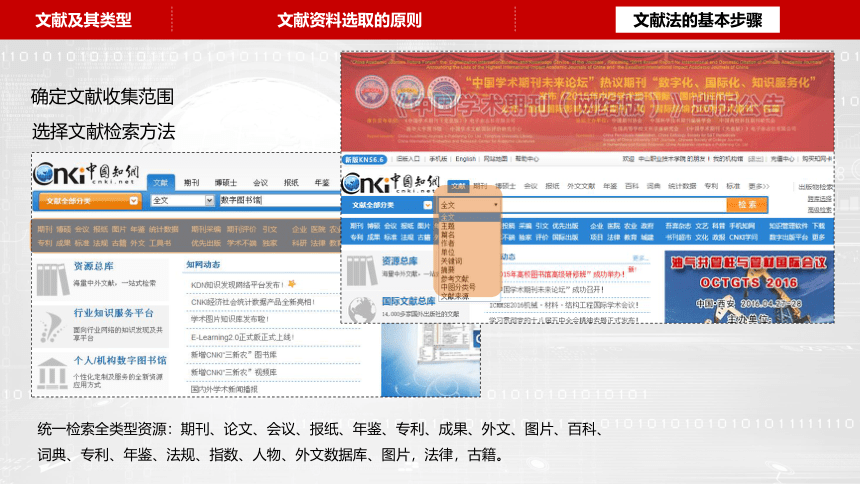Open the 全文 field selector on gray-nav page
This screenshot has width=860, height=484.
[182, 200]
